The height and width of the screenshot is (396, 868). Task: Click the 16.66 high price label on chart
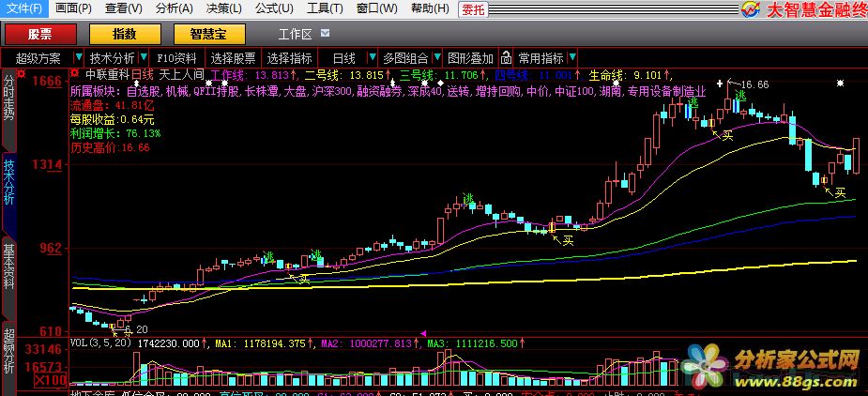point(755,84)
